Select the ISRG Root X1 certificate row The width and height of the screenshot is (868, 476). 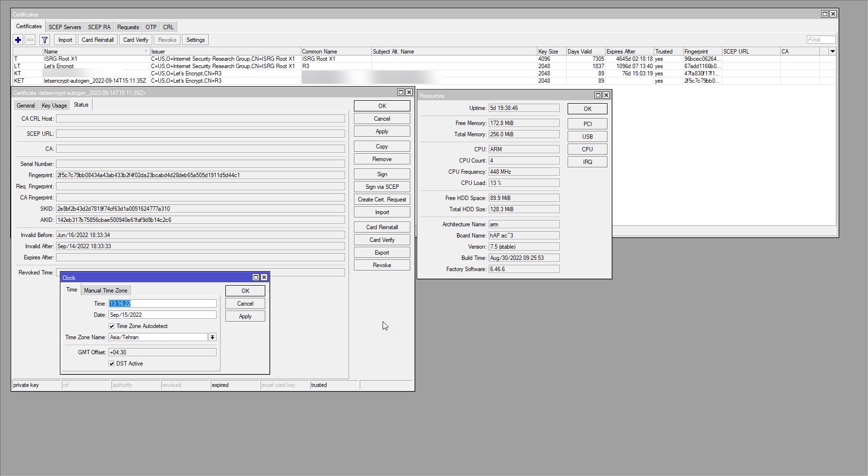(424, 59)
